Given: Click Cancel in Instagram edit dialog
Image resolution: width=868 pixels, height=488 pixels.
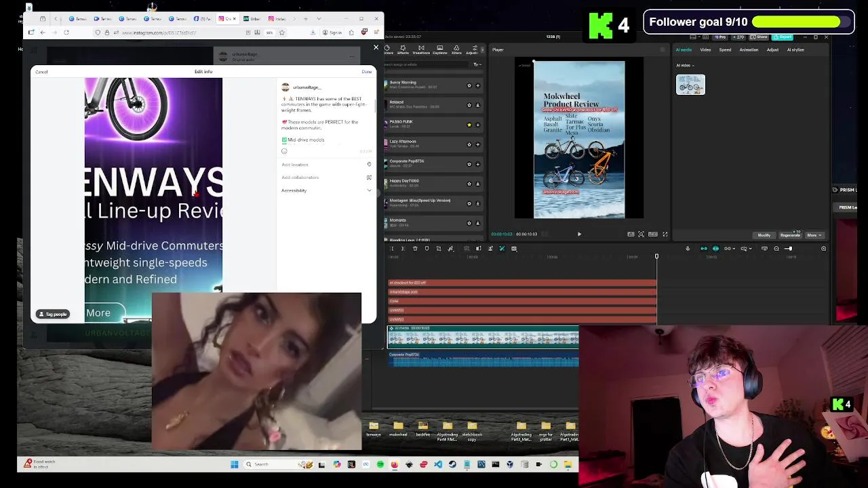Looking at the screenshot, I should click(x=41, y=72).
